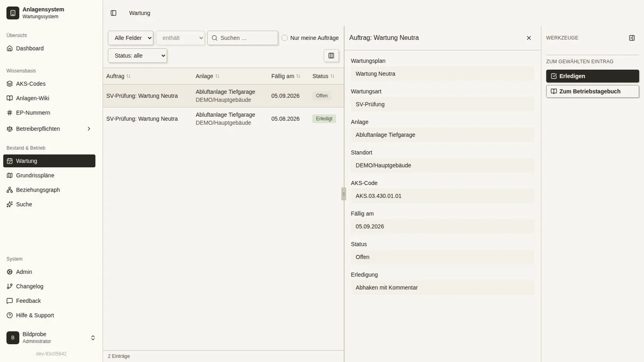This screenshot has height=362, width=644.
Task: Sort the table by the Auftrag column
Action: click(118, 76)
